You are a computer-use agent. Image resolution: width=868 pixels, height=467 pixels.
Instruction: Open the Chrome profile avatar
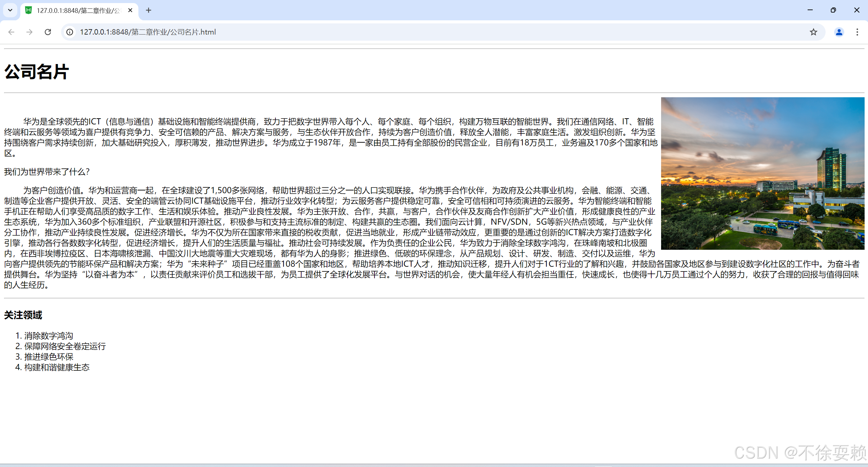point(839,32)
